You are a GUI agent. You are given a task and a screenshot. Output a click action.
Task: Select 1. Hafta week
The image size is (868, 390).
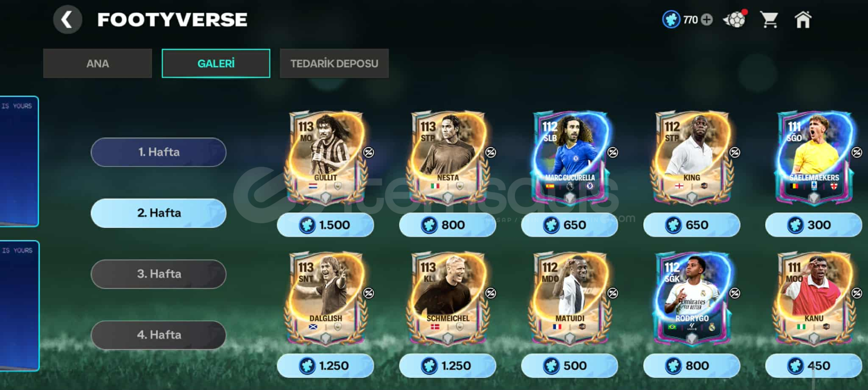[x=159, y=152]
